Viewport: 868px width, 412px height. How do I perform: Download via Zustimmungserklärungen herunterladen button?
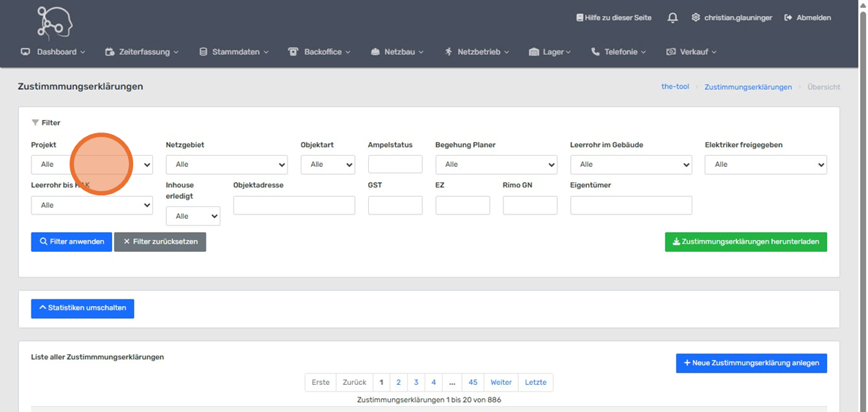pos(745,241)
